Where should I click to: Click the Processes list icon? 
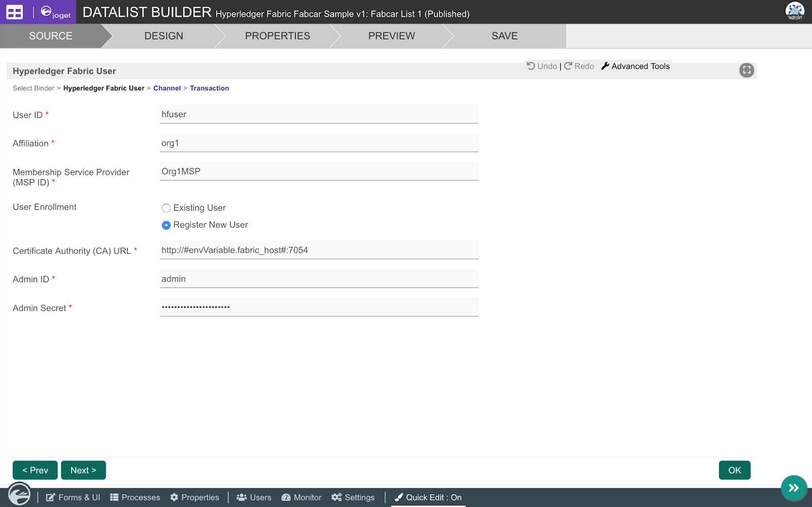point(114,497)
